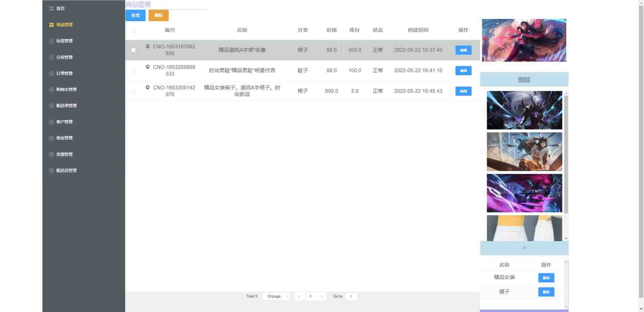Click the 订单管理 gear icon

click(x=51, y=73)
